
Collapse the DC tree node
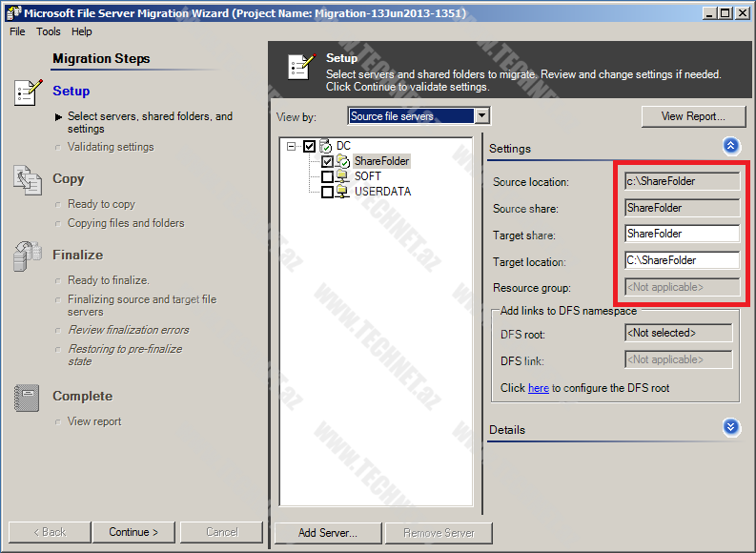(x=291, y=147)
